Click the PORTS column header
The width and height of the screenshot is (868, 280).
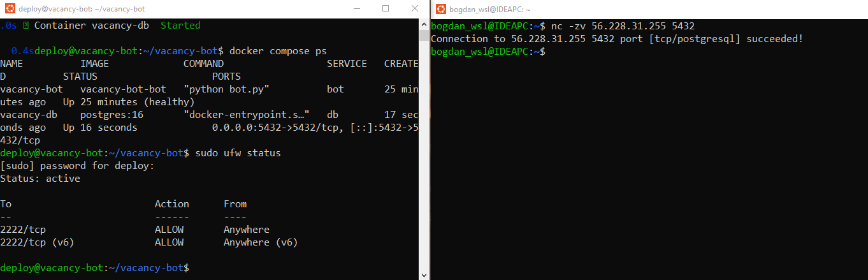click(226, 77)
